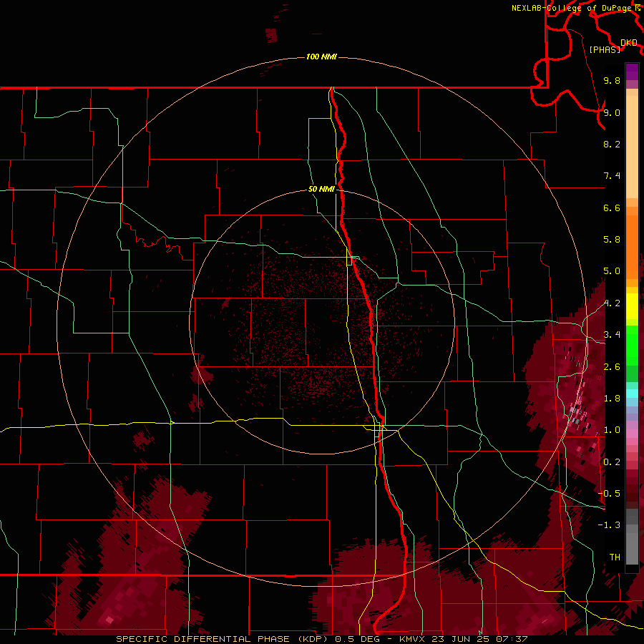
Task: Click the 8.2 value on the color scale
Action: point(612,144)
